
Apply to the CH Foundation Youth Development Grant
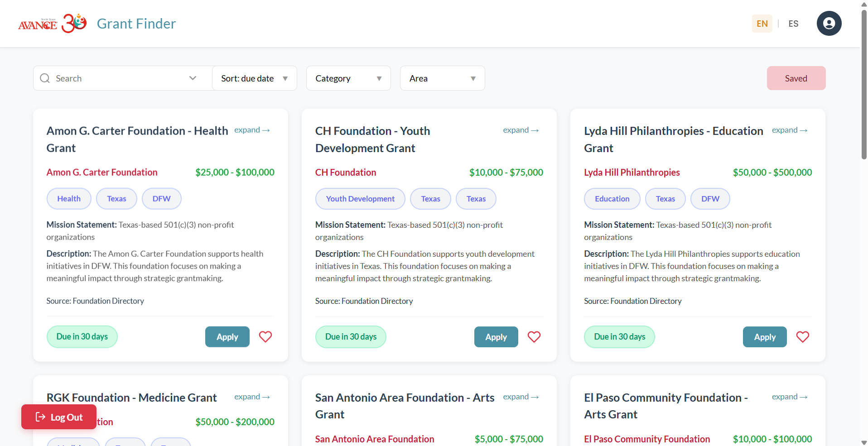coord(496,336)
